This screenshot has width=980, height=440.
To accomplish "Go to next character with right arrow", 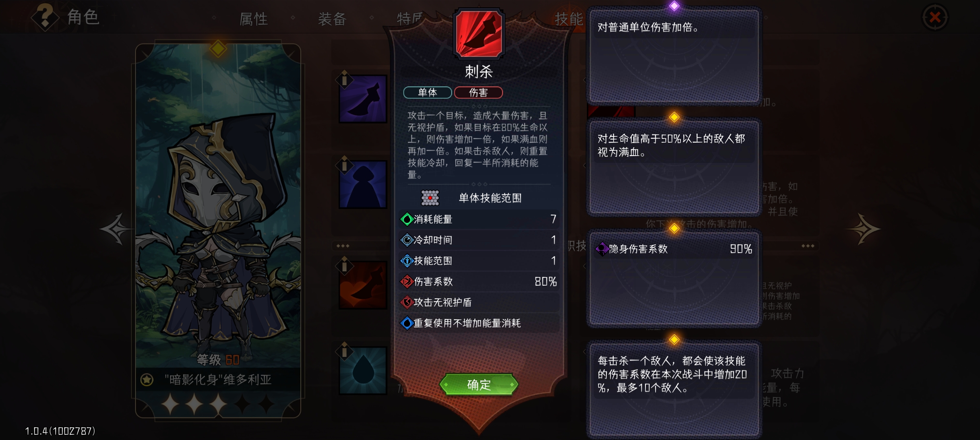I will point(863,229).
